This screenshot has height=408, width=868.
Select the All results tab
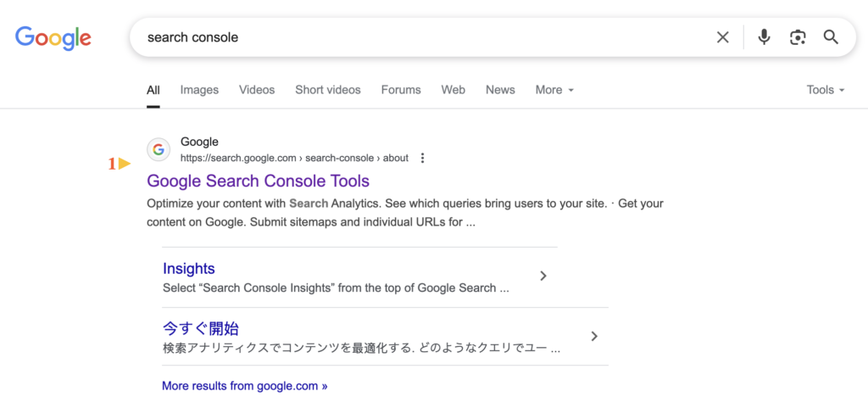pos(153,90)
